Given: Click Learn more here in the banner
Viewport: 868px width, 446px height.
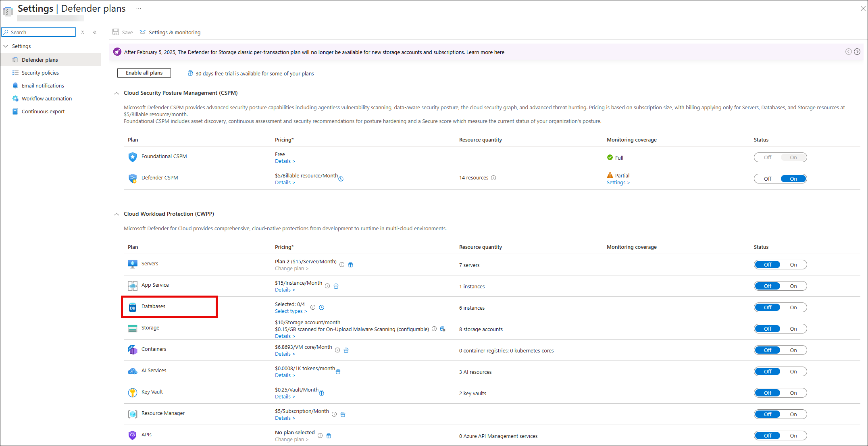Looking at the screenshot, I should [x=485, y=52].
